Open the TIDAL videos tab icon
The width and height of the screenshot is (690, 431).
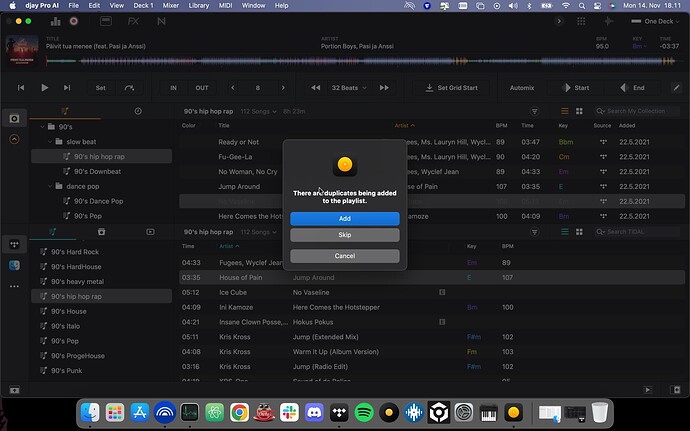coord(150,232)
